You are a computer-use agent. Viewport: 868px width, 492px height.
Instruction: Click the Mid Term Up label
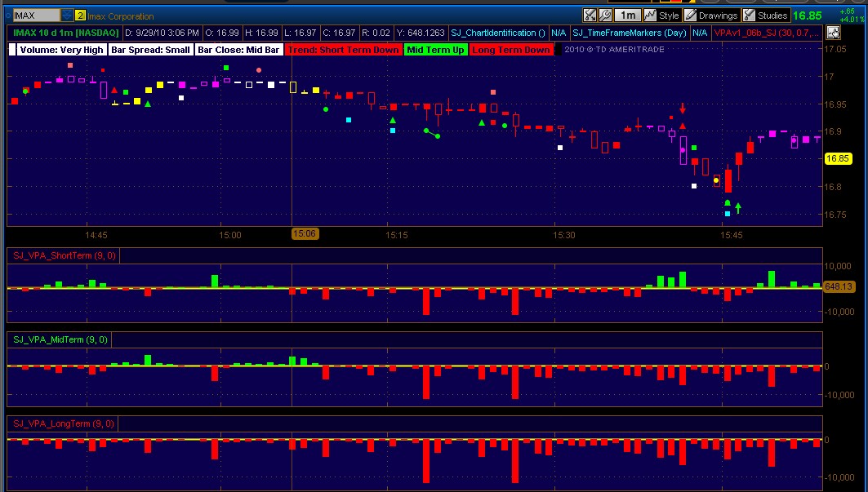(436, 50)
